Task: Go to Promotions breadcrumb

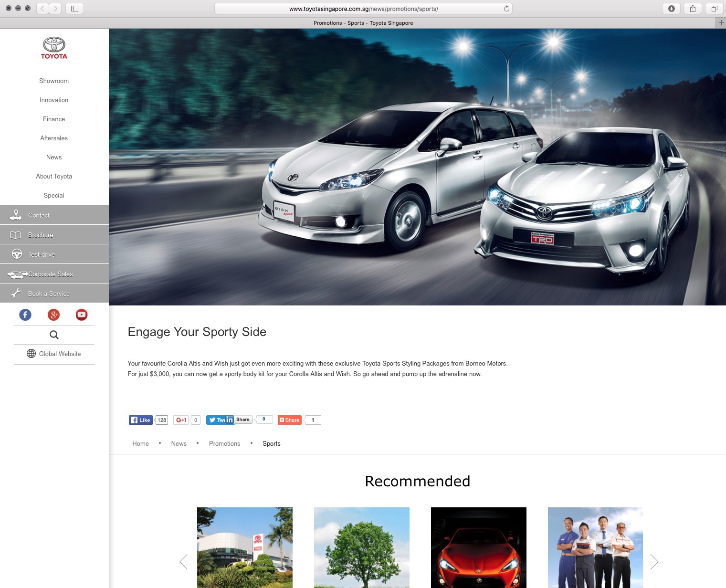Action: (x=225, y=444)
